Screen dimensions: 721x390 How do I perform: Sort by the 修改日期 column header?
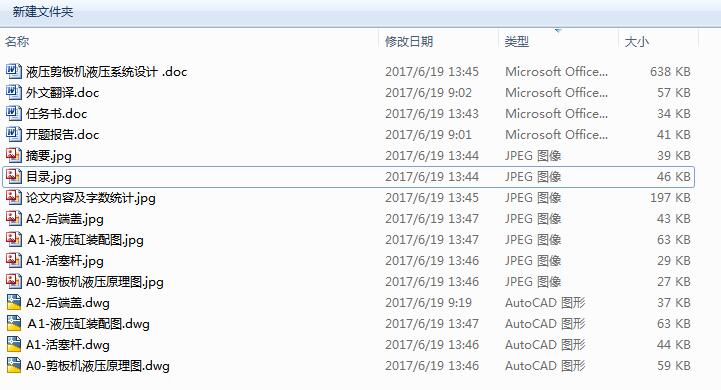coord(409,41)
